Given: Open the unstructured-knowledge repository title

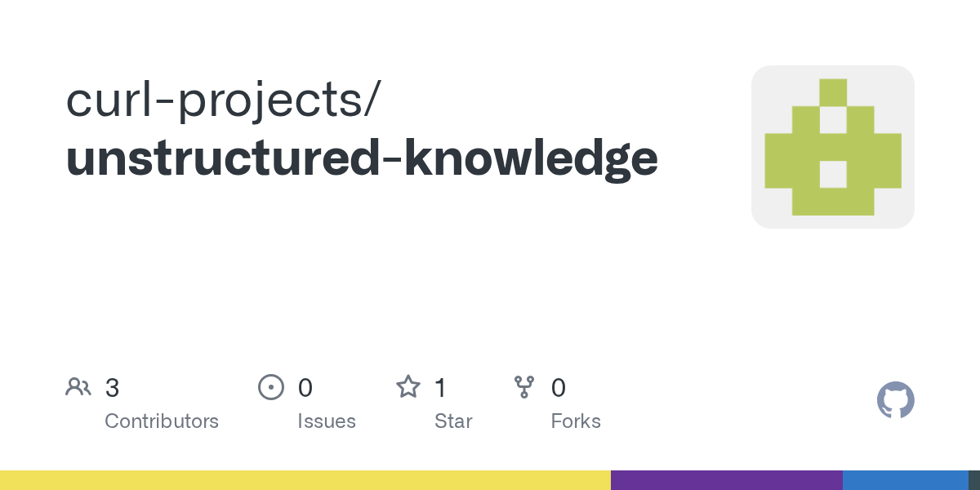Looking at the screenshot, I should tap(362, 158).
